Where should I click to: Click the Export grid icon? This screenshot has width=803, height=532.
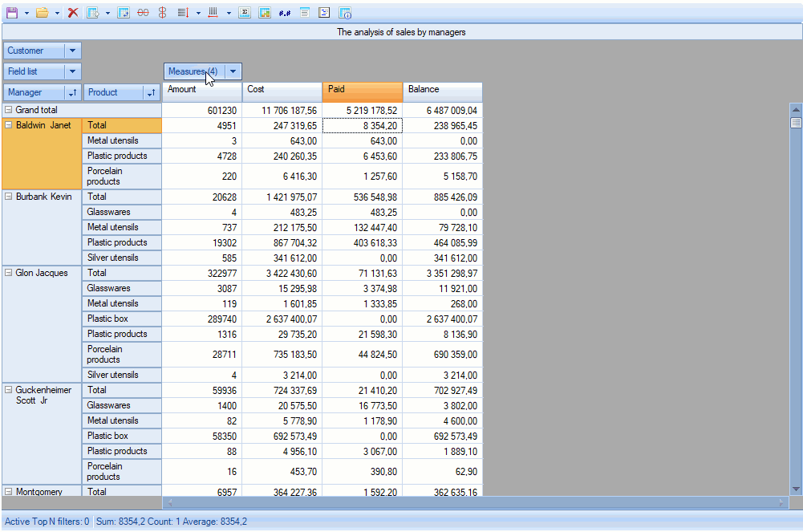(x=93, y=13)
